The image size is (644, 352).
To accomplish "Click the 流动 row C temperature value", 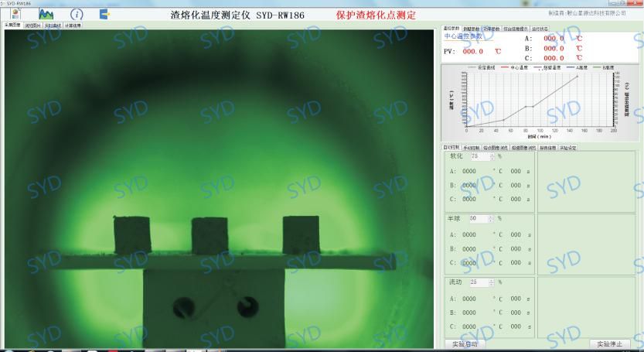I will (469, 327).
